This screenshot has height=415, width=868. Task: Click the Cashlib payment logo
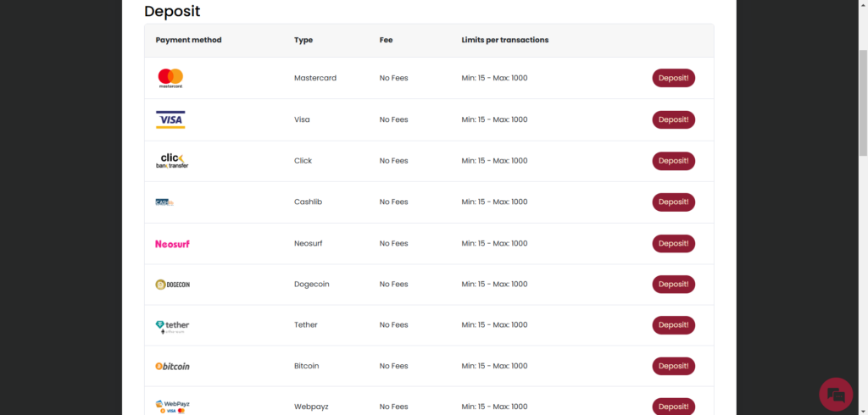(164, 202)
